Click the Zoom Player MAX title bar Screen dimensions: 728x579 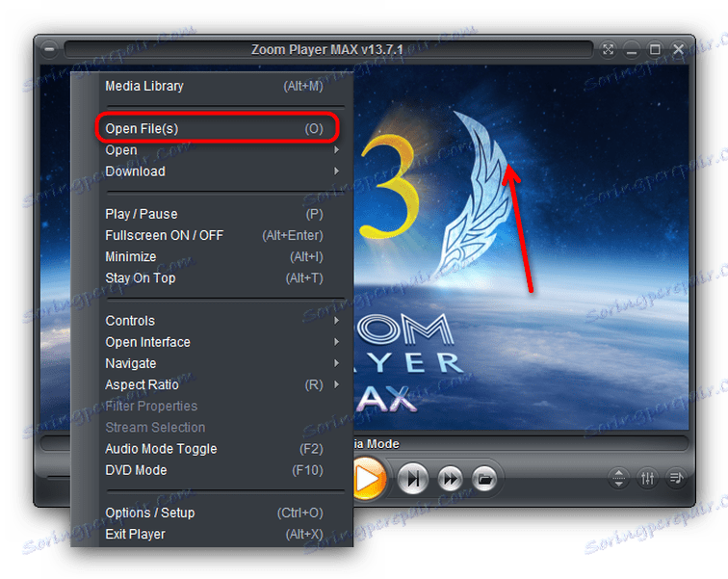tap(328, 49)
